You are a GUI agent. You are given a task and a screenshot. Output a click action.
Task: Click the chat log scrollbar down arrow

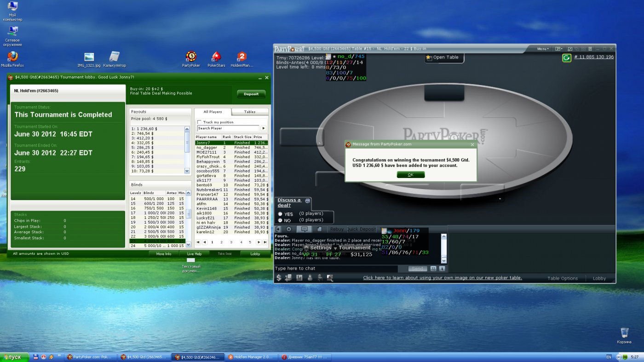444,260
